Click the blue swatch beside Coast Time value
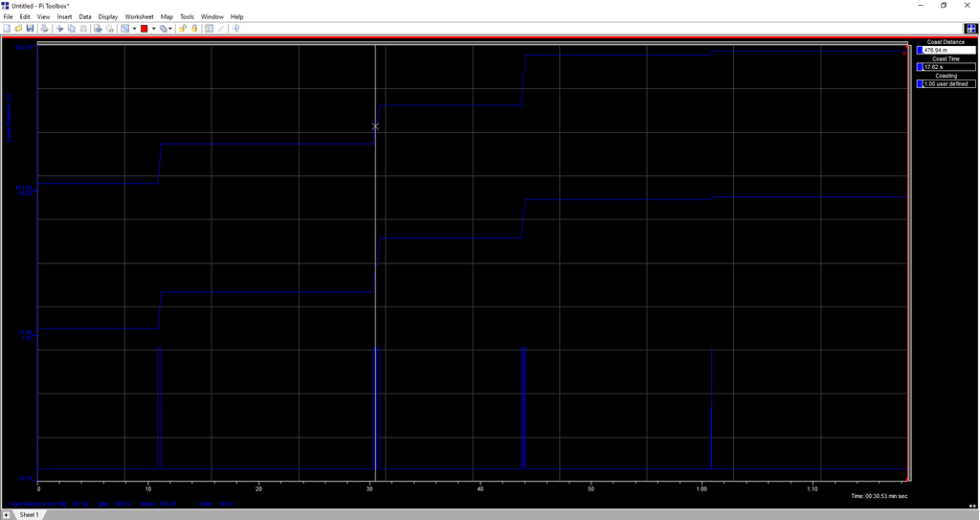 [920, 67]
